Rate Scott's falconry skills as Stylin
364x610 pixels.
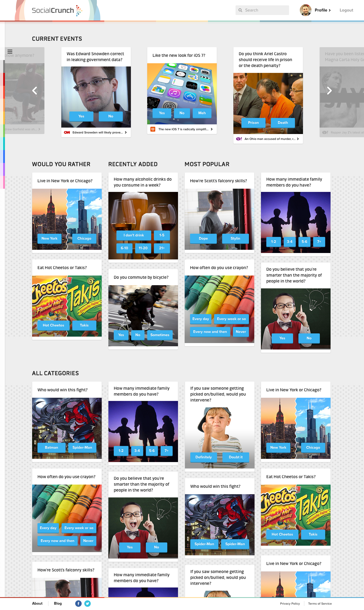pyautogui.click(x=236, y=239)
